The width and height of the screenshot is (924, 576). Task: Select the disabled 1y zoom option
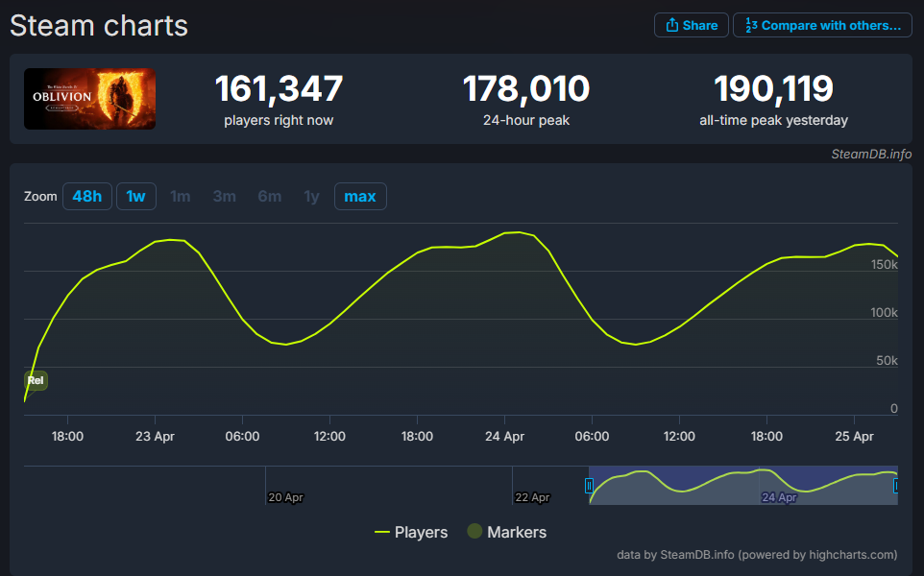click(312, 196)
